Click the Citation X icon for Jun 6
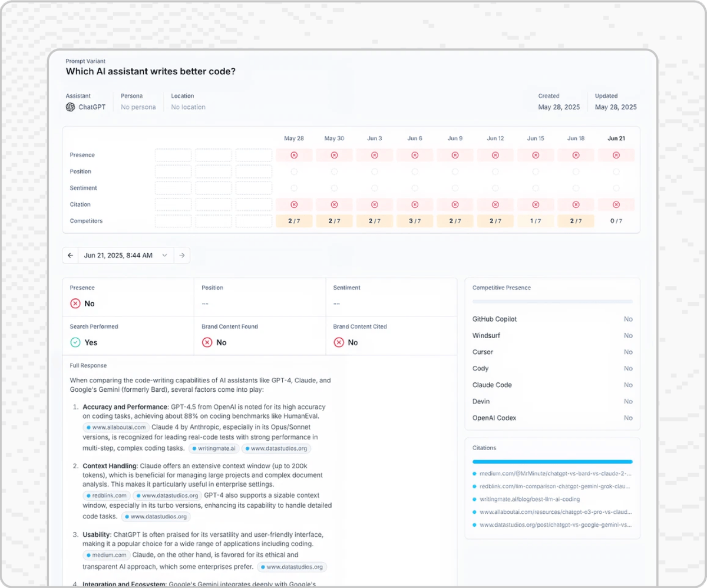This screenshot has height=588, width=707. [415, 204]
